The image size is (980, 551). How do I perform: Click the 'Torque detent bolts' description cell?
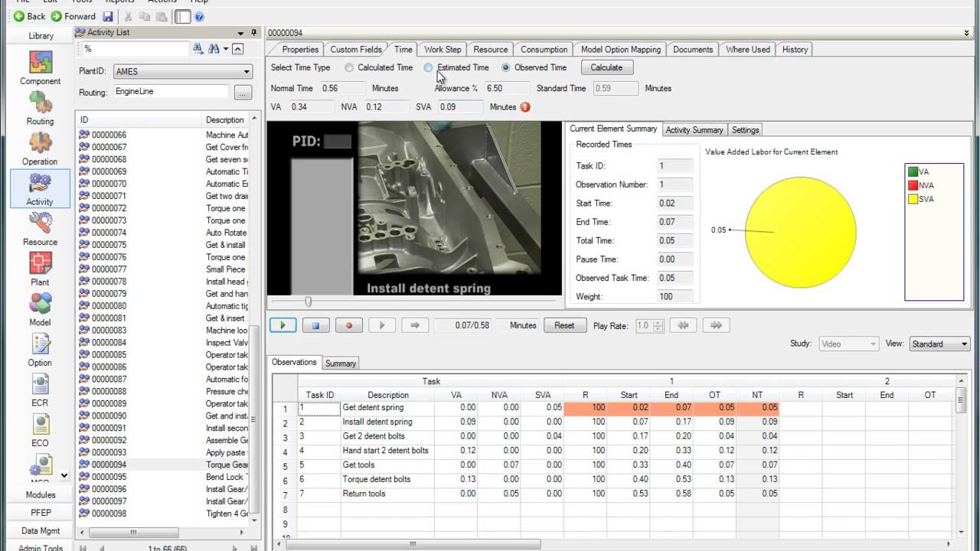387,479
